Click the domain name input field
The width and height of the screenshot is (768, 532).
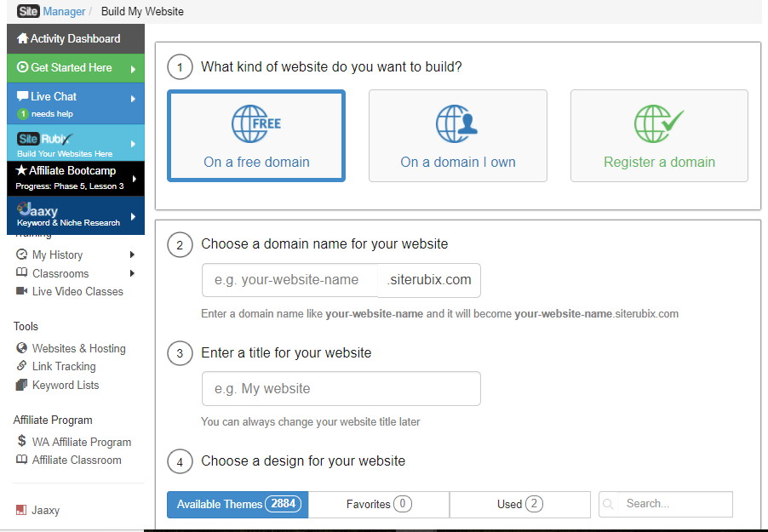click(x=290, y=280)
